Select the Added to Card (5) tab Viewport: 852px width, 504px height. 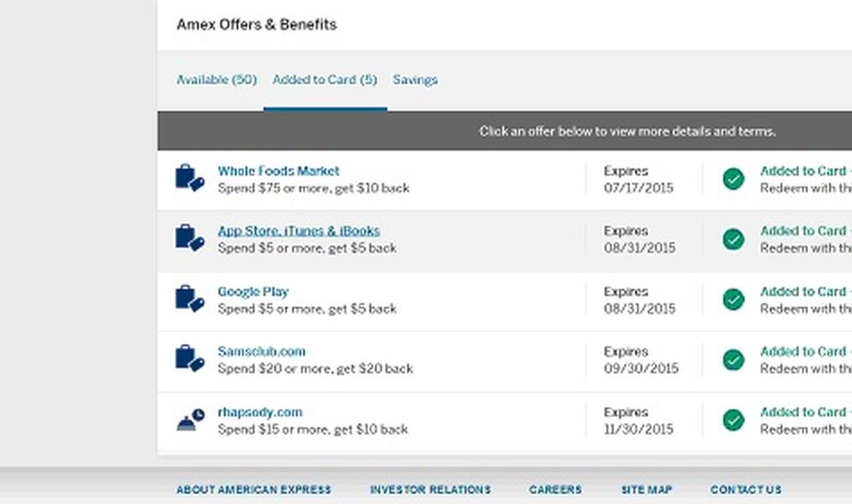click(x=325, y=80)
